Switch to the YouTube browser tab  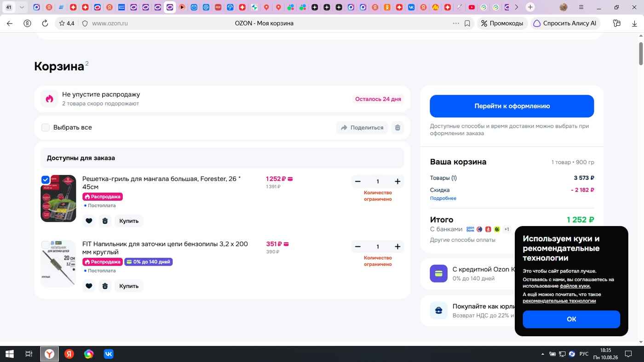pos(471,7)
